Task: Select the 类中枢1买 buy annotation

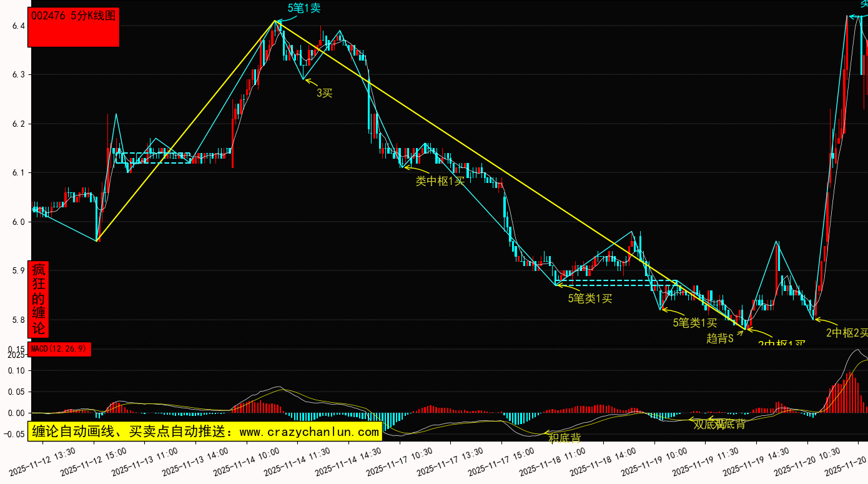Action: point(440,181)
